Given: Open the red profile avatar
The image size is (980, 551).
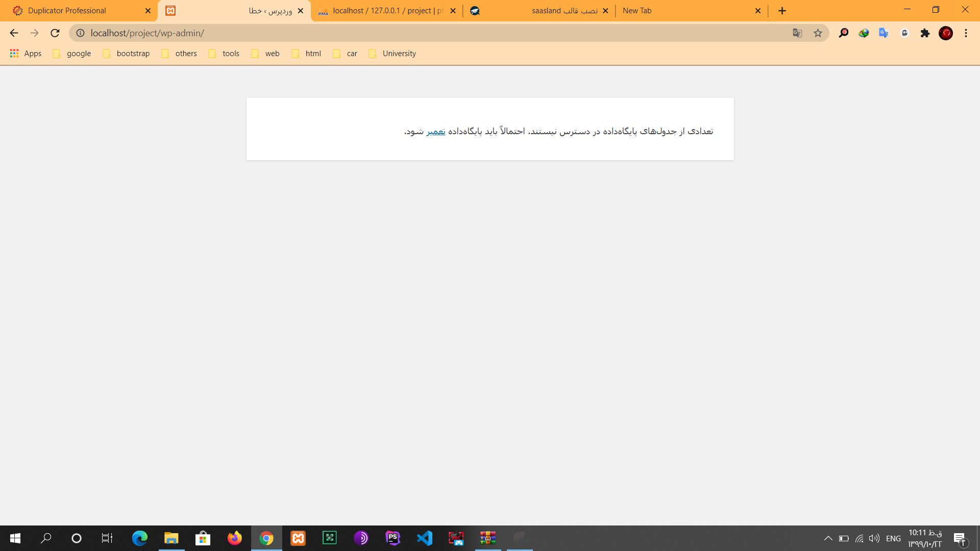Looking at the screenshot, I should [946, 33].
